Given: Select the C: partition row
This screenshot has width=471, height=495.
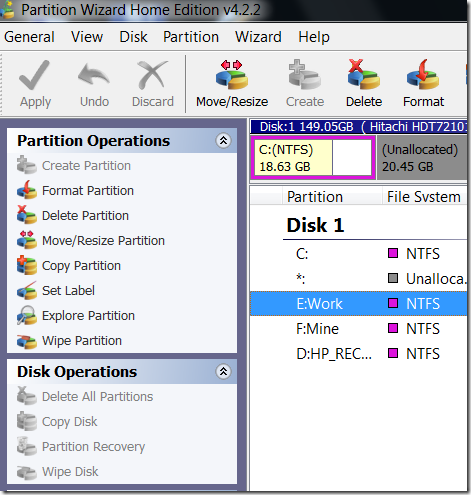Looking at the screenshot, I should (x=358, y=254).
